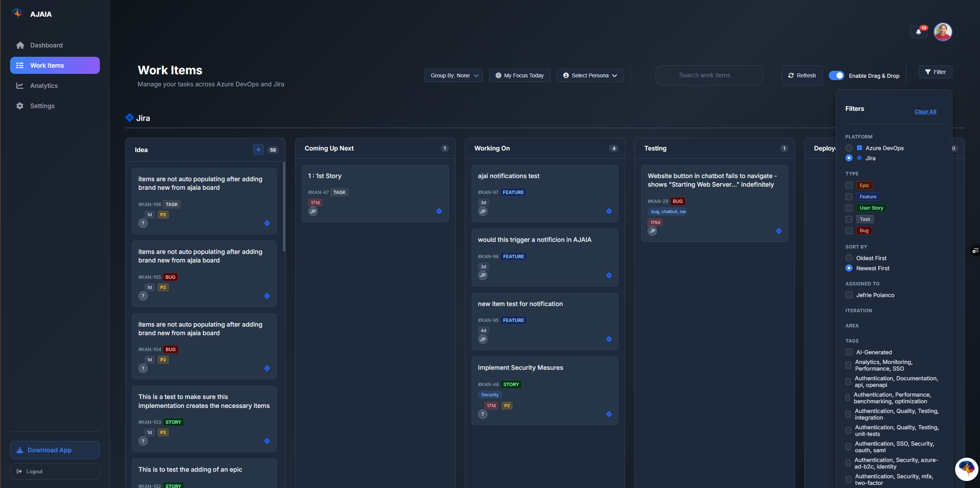This screenshot has height=488, width=980.
Task: Click the unassigned question-mark avatar on KAN-103
Action: (143, 441)
